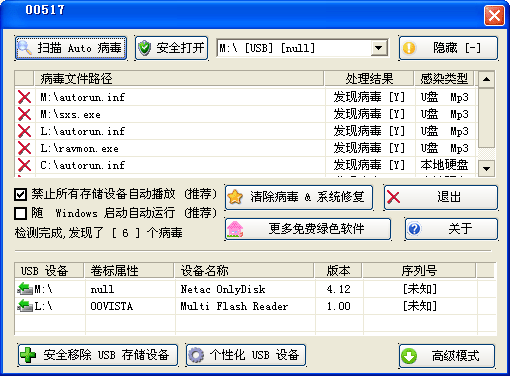The image size is (510, 376).
Task: Click the 关于 about button
Action: pos(451,229)
